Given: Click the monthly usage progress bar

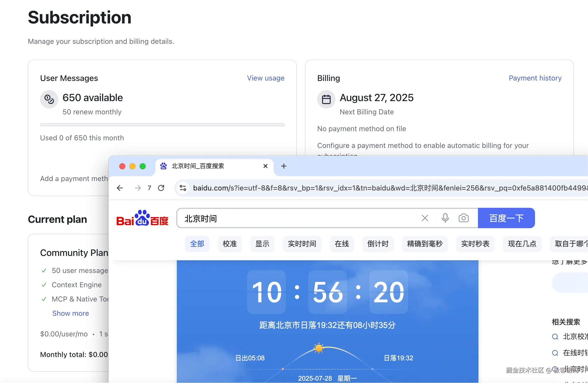Looking at the screenshot, I should pyautogui.click(x=162, y=125).
